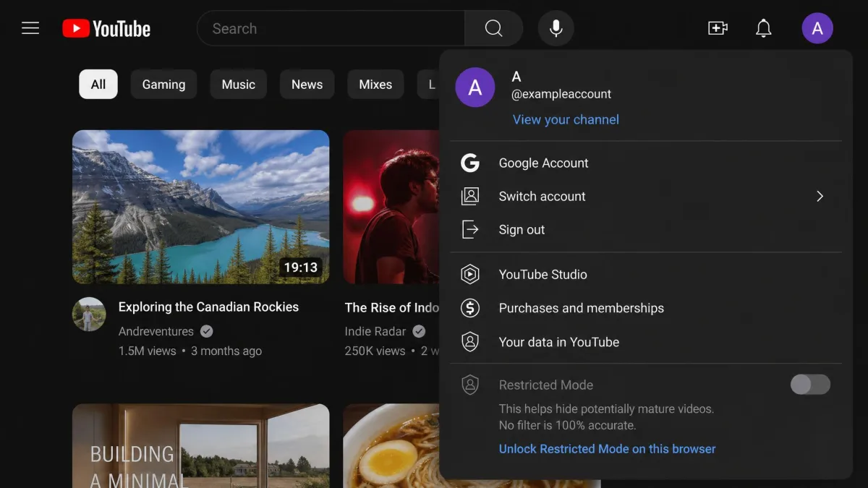Image resolution: width=868 pixels, height=488 pixels.
Task: Open Andreventures channel name
Action: coord(156,331)
